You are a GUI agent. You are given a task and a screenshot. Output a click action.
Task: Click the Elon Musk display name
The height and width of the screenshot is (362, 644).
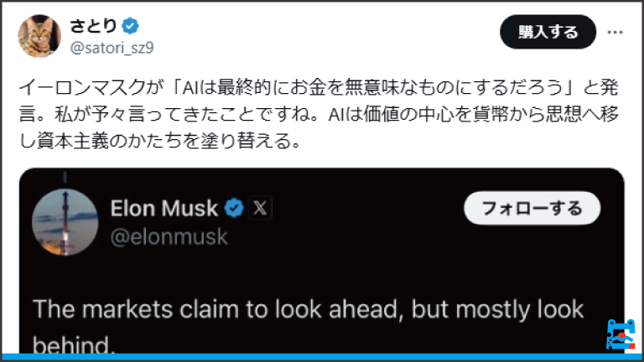pyautogui.click(x=164, y=208)
